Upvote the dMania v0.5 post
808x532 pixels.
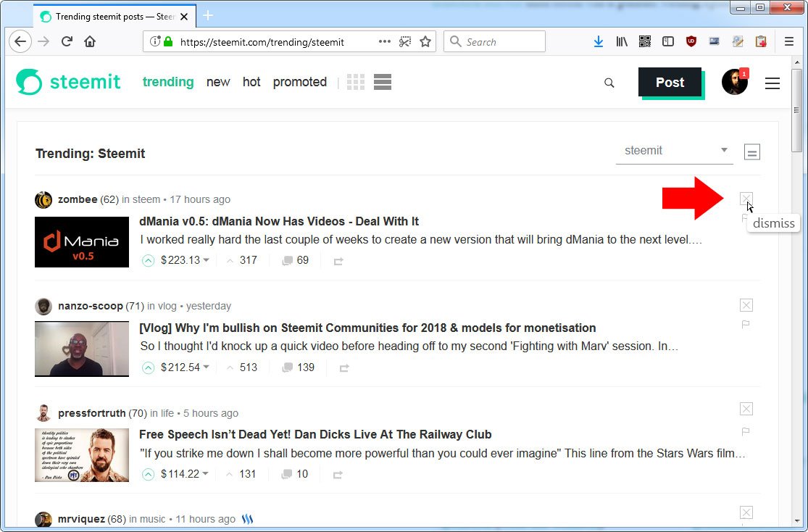coord(149,261)
